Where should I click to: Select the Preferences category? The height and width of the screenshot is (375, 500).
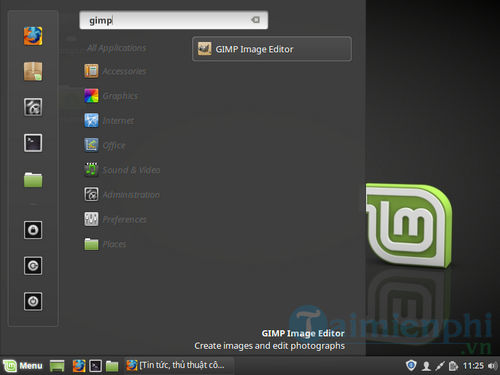[x=115, y=219]
